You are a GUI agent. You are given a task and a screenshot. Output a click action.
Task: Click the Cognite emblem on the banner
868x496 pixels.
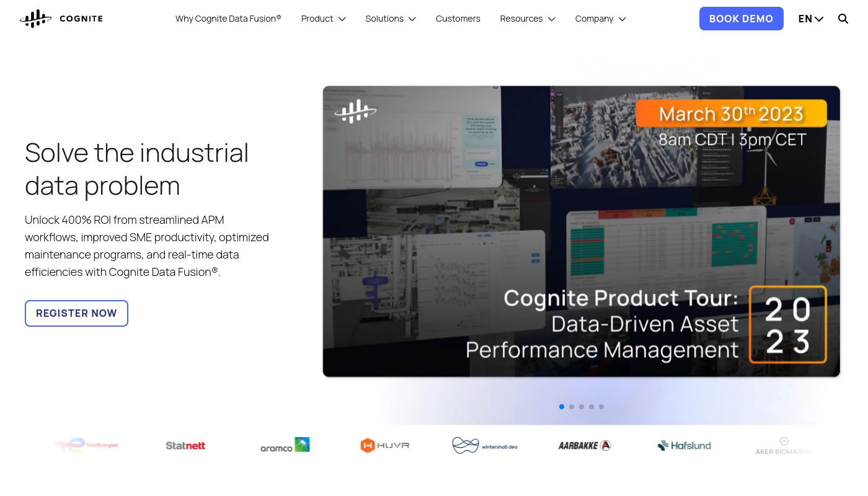[355, 111]
